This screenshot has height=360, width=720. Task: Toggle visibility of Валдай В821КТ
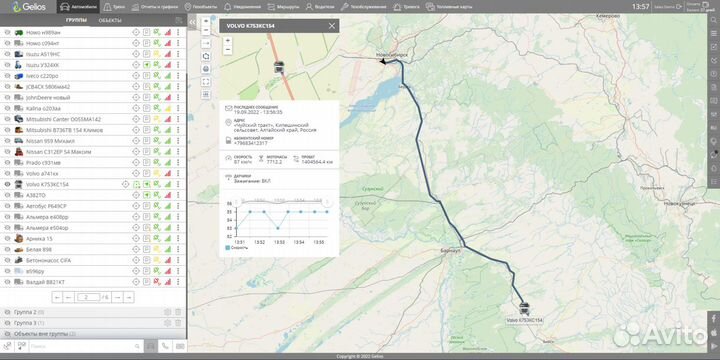pyautogui.click(x=7, y=282)
